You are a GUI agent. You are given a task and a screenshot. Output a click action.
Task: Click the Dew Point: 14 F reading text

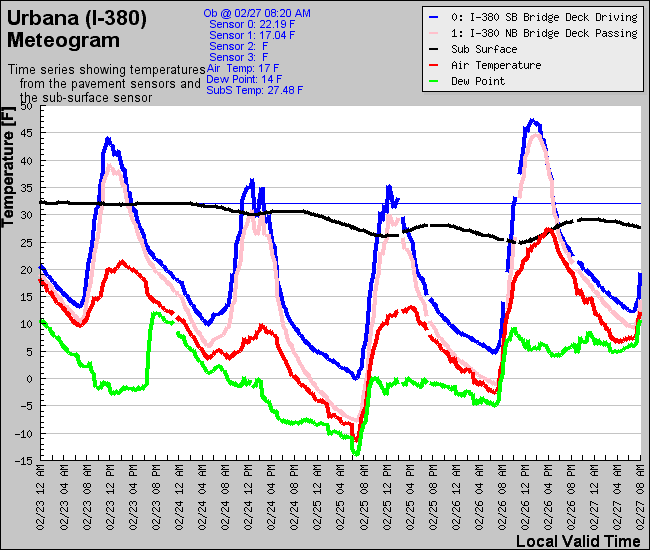244,79
